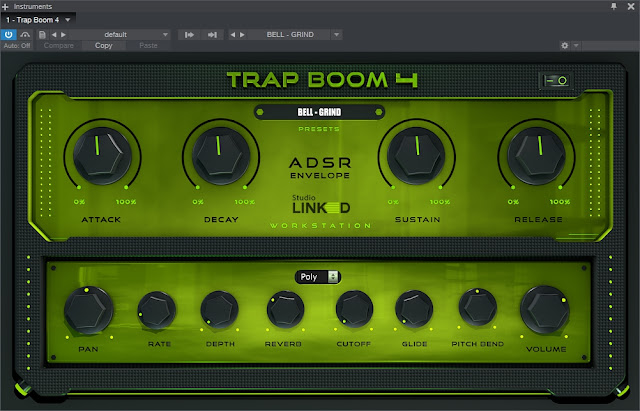Click the Cutoff knob
Viewport: 640px width, 411px height.
(x=354, y=309)
